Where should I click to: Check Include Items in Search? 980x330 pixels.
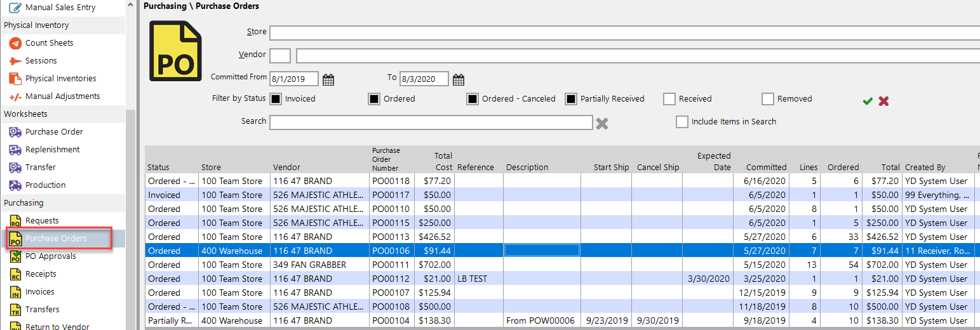[x=682, y=122]
